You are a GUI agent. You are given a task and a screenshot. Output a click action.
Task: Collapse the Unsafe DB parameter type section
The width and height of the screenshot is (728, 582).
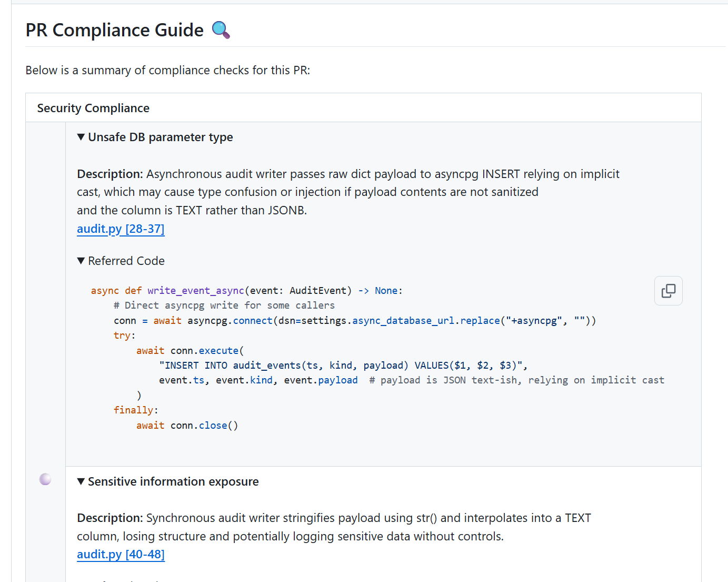point(81,137)
